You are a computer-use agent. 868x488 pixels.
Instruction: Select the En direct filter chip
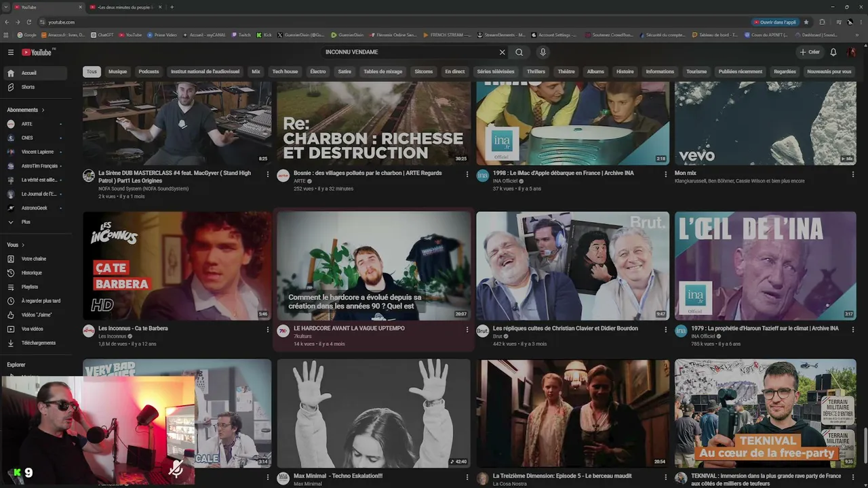point(454,71)
